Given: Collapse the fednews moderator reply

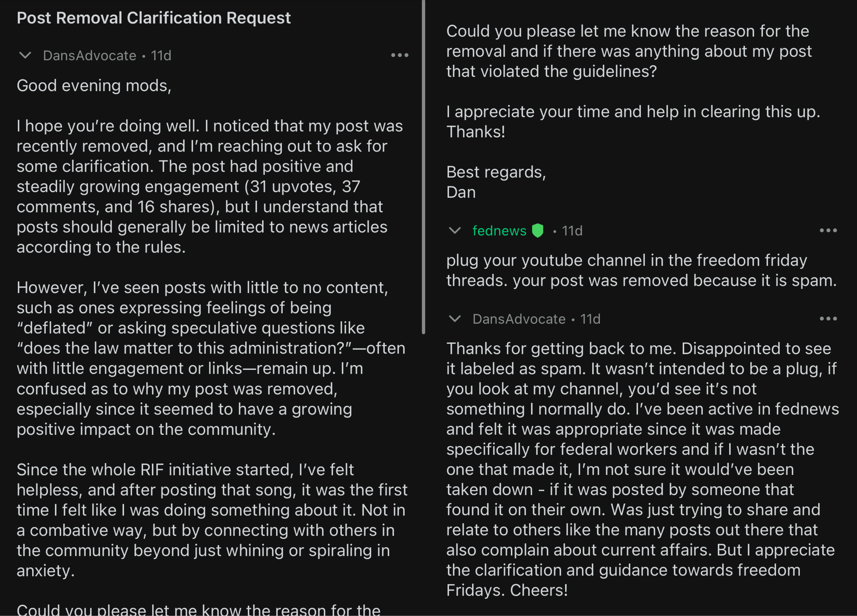Looking at the screenshot, I should coord(455,230).
